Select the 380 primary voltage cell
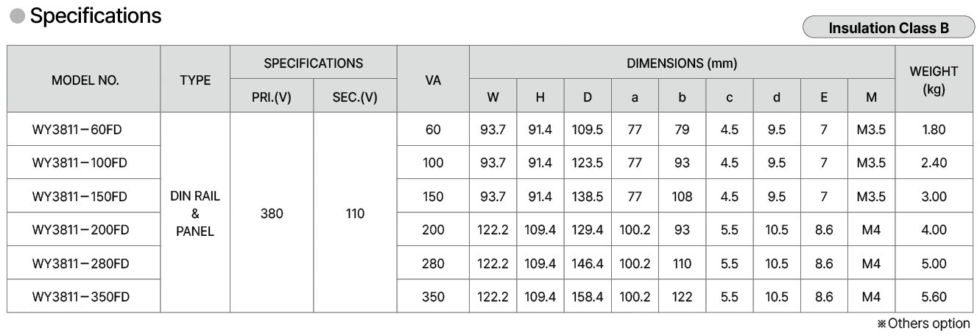Screen dimensions: 980x336 [271, 214]
